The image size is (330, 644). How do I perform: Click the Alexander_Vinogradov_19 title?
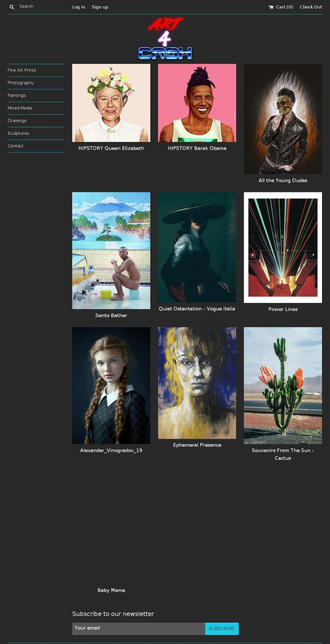pos(111,450)
